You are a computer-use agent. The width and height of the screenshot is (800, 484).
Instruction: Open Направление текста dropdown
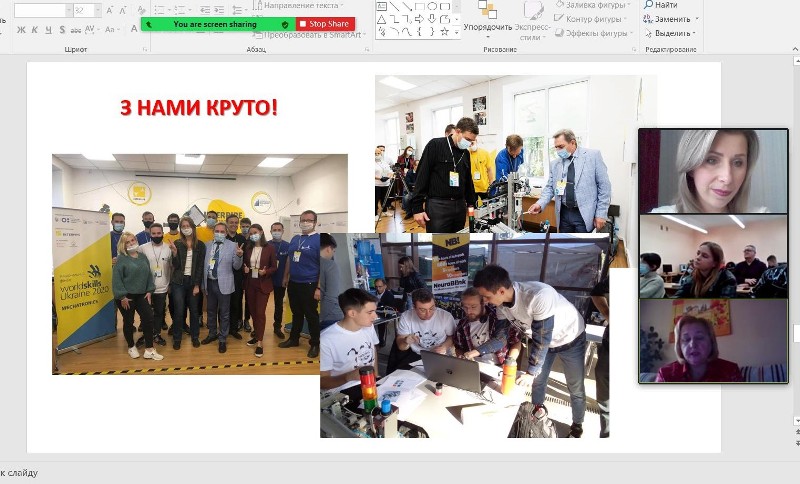(299, 6)
